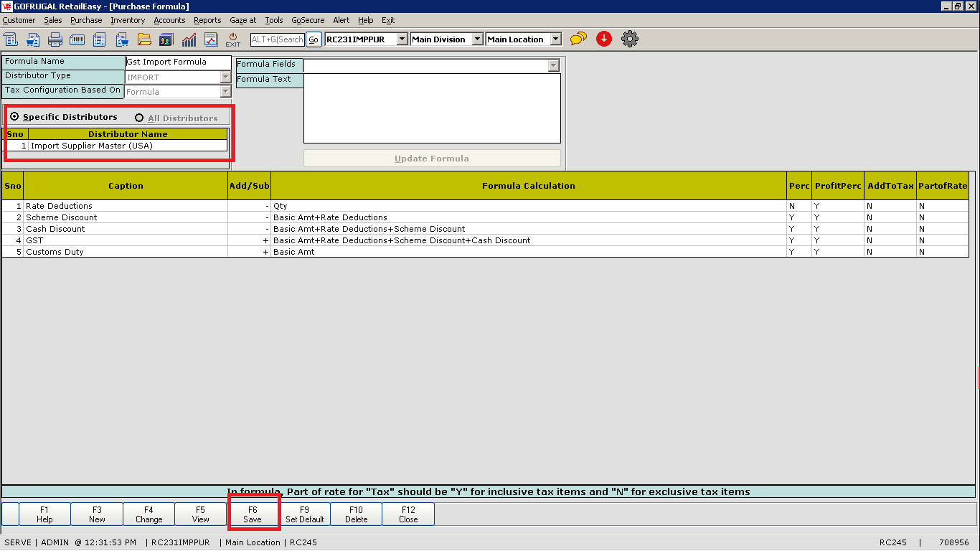Expand the Main Location dropdown

[x=556, y=39]
